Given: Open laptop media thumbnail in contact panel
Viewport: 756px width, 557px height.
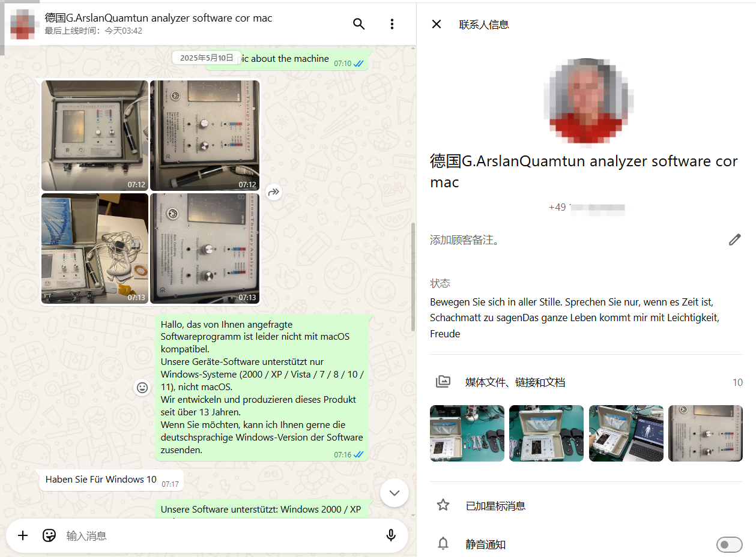Looking at the screenshot, I should click(x=626, y=433).
